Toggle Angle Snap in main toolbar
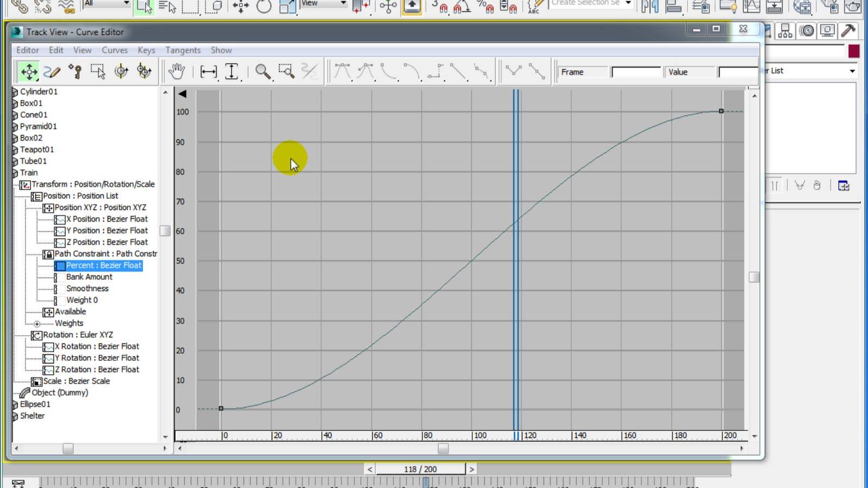Viewport: 868px width, 488px height. [x=461, y=7]
